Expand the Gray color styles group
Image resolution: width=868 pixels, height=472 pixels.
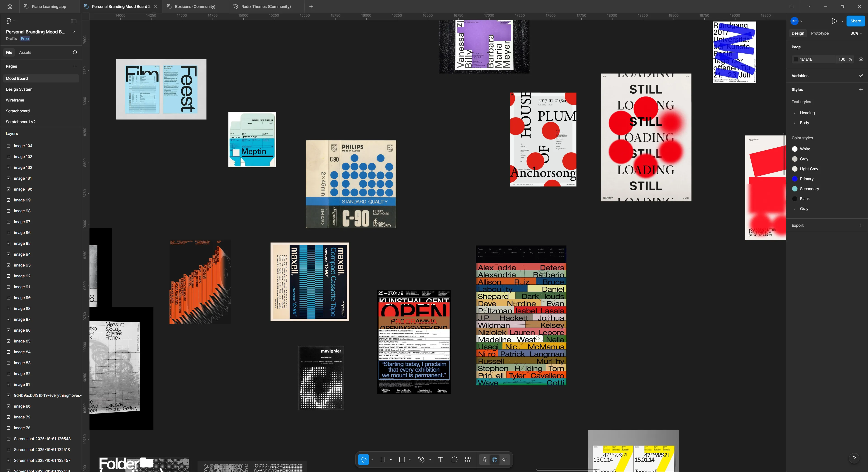[x=795, y=209]
